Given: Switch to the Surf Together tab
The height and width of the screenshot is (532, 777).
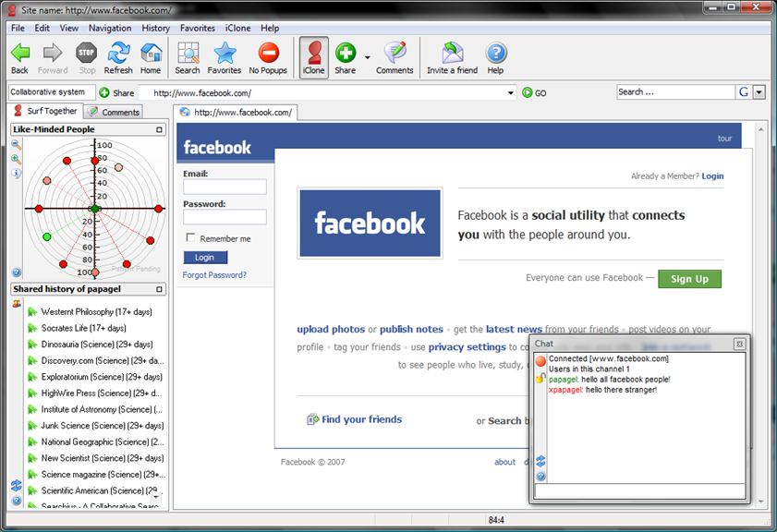Looking at the screenshot, I should [45, 111].
